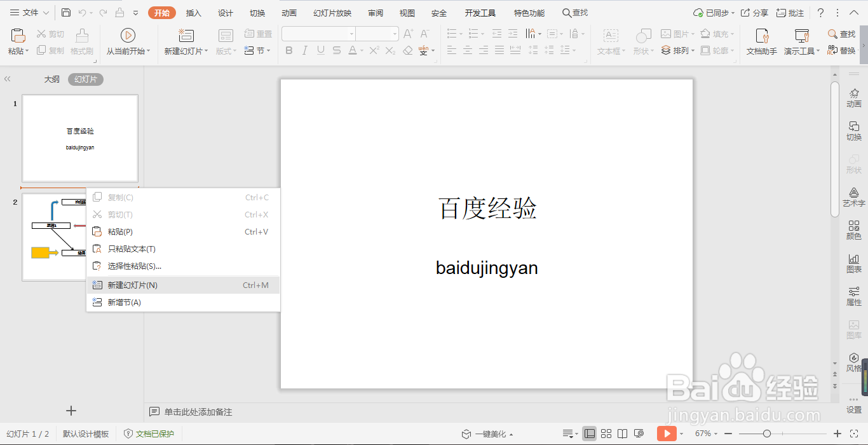Switch to reading view in status bar
868x445 pixels.
coord(623,434)
